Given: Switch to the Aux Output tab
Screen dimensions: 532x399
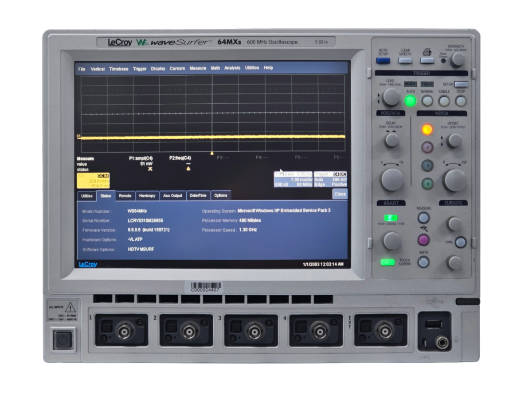Looking at the screenshot, I should 172,196.
